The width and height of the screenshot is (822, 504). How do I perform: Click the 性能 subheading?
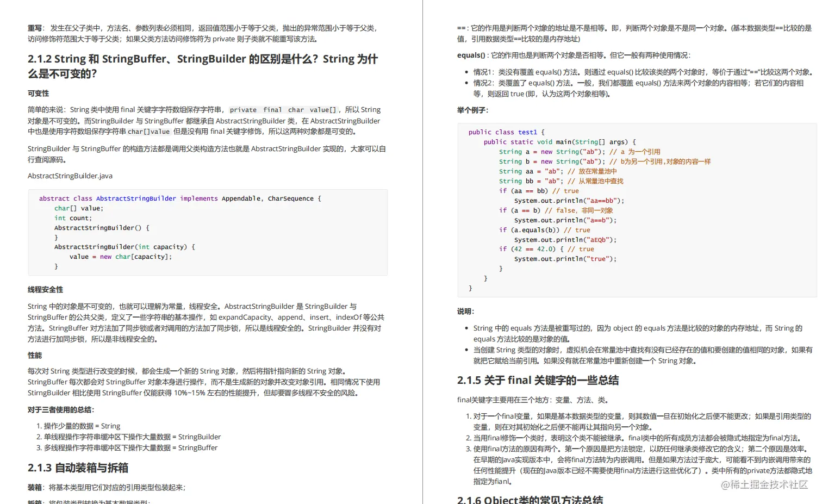(x=34, y=355)
